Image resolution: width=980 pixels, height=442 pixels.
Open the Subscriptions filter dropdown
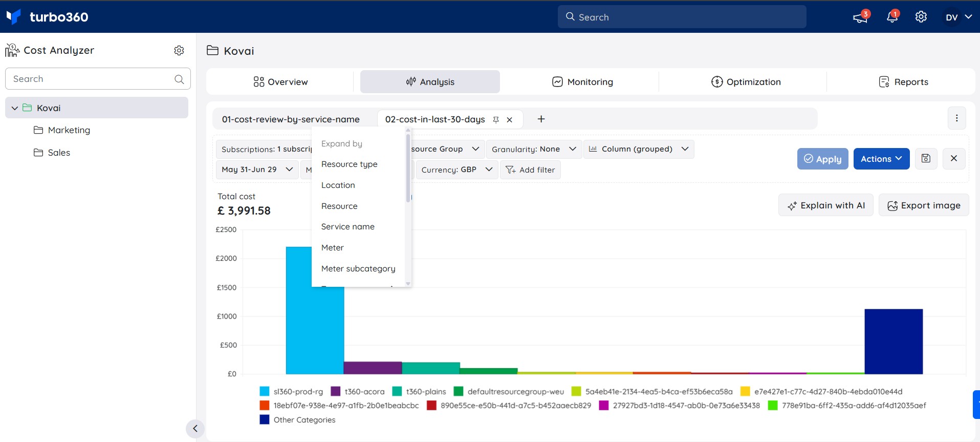point(265,149)
